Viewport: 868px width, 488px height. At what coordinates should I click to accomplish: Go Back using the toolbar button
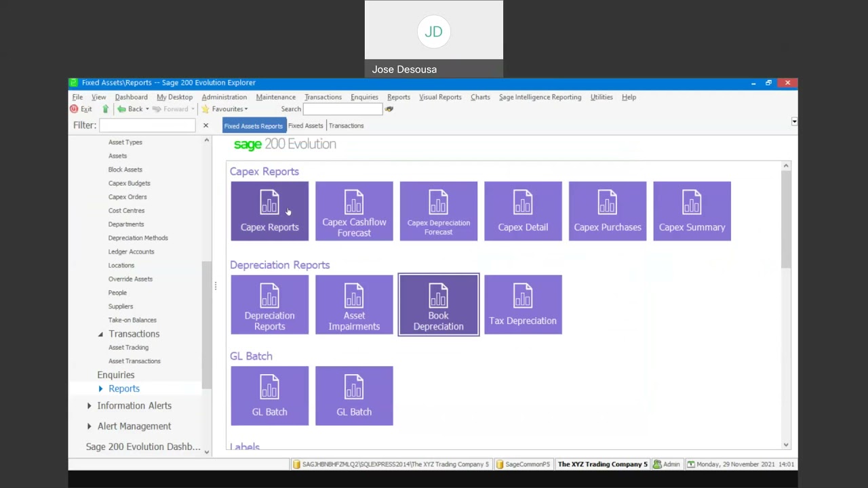click(130, 109)
